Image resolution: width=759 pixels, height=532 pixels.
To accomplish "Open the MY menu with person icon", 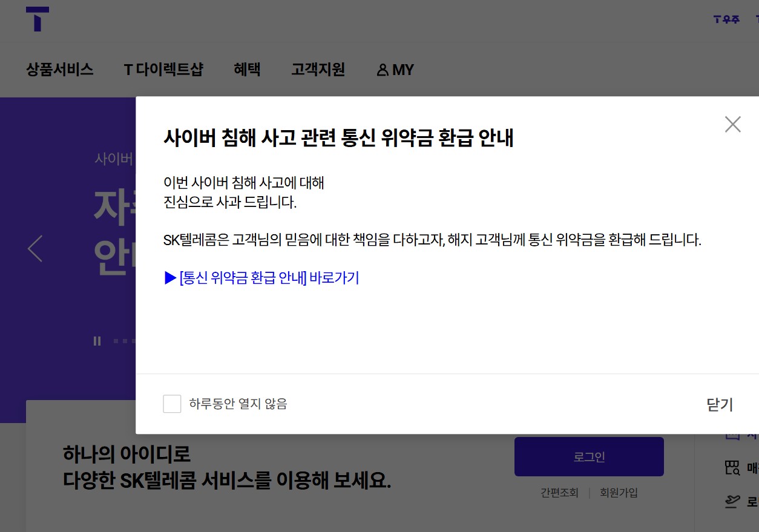I will 395,70.
